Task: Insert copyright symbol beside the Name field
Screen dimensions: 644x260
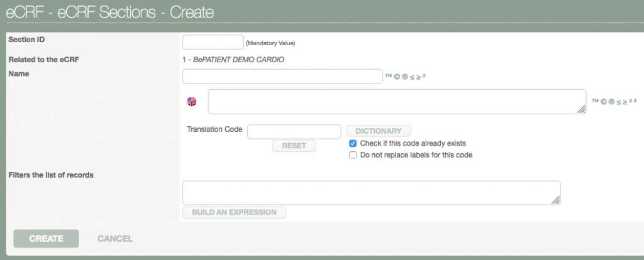Action: pos(397,77)
